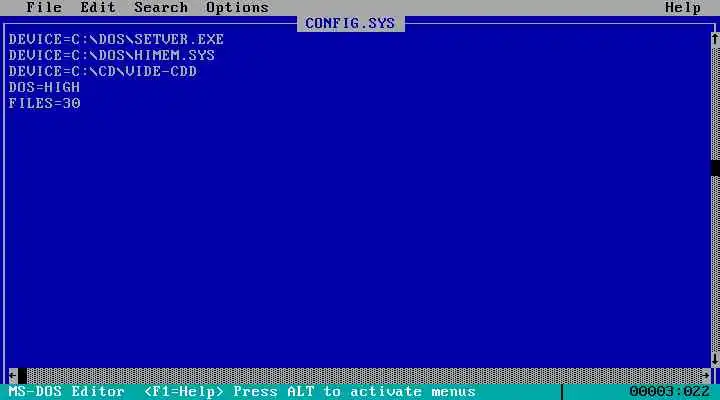The height and width of the screenshot is (400, 720).
Task: Click the vertical scrollbar down arrow
Action: [715, 359]
